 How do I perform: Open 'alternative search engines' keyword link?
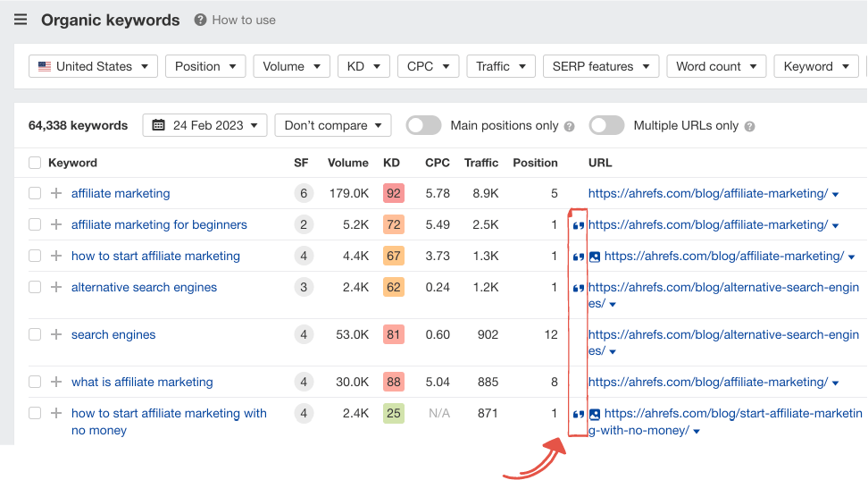pos(144,287)
